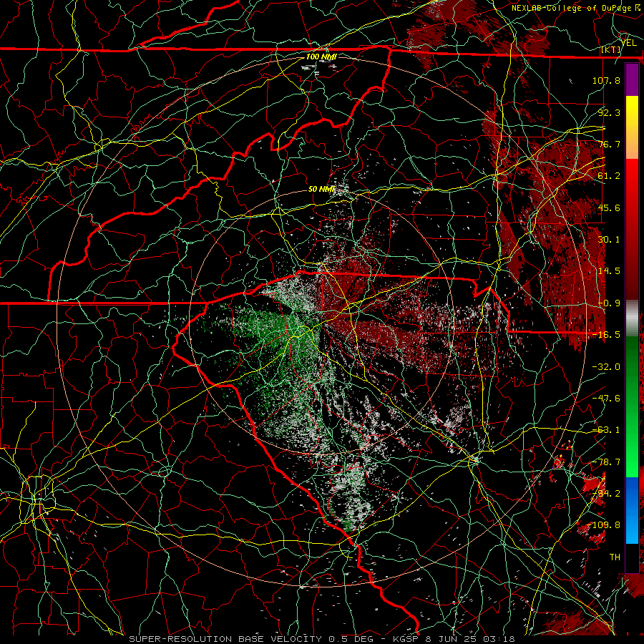Select the -78.7 velocity scale value

[x=606, y=462]
